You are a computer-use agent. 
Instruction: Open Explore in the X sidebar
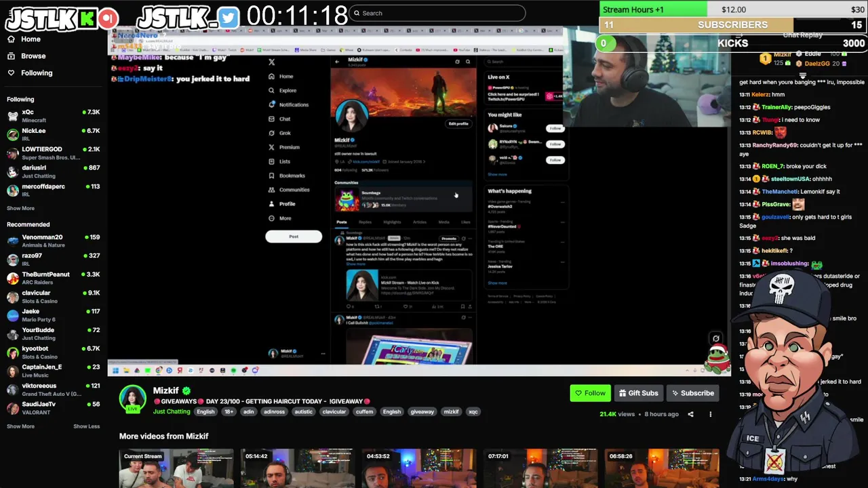click(x=283, y=90)
